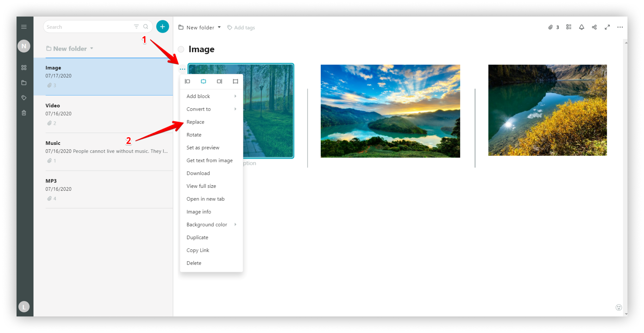Image resolution: width=644 pixels, height=333 pixels.
Task: Expand the Convert to submenu
Action: point(211,109)
